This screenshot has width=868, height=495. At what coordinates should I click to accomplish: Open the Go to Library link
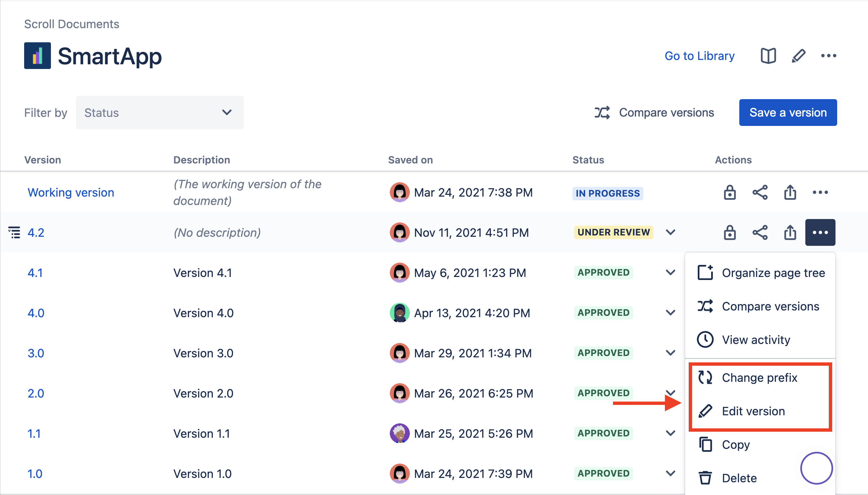(x=699, y=56)
